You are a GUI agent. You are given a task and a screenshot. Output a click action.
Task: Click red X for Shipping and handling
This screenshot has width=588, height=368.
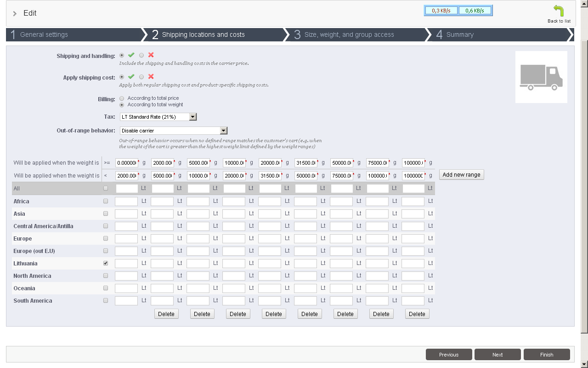[151, 55]
